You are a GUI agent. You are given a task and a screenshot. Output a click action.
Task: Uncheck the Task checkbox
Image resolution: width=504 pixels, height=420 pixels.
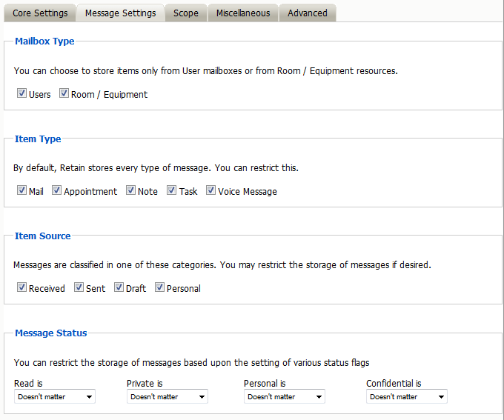pyautogui.click(x=171, y=191)
